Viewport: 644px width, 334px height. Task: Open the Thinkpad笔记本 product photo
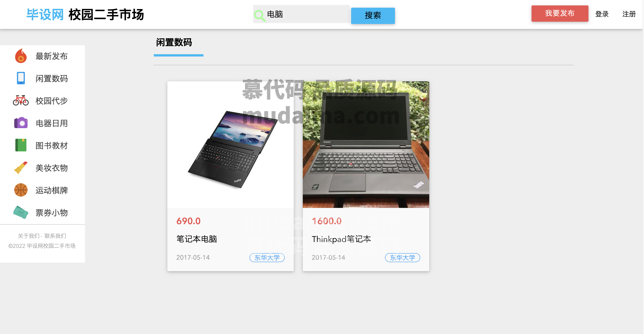tap(366, 145)
